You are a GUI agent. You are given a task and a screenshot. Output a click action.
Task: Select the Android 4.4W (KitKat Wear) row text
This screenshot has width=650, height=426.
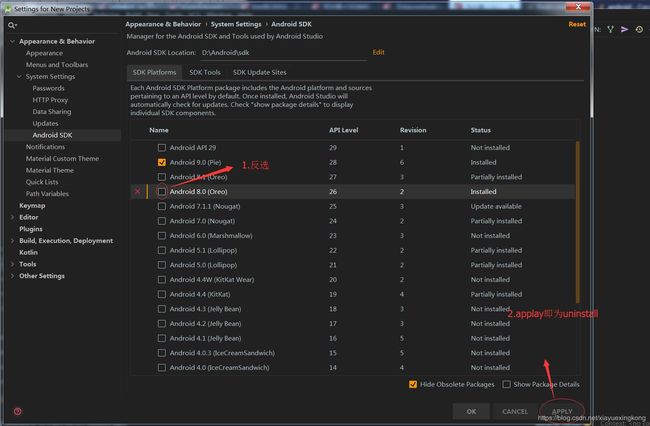point(212,280)
